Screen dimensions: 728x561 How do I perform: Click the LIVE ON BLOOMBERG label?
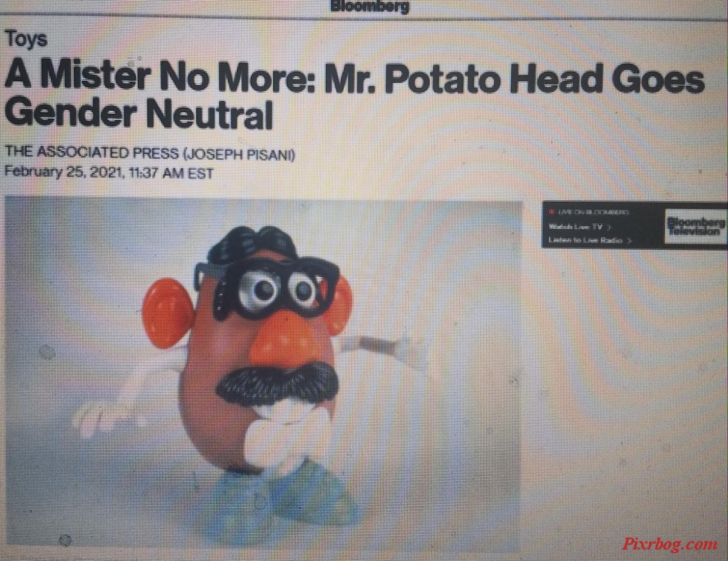pos(593,212)
